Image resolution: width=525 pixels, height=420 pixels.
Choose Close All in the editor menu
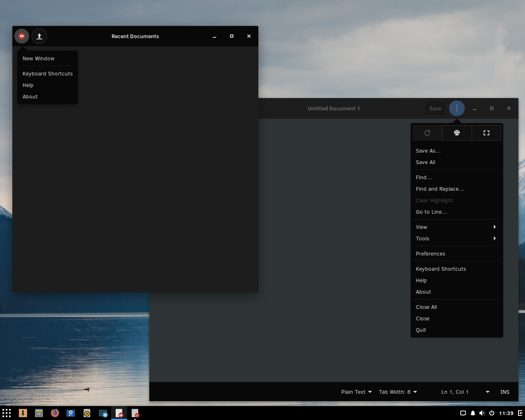click(457, 307)
